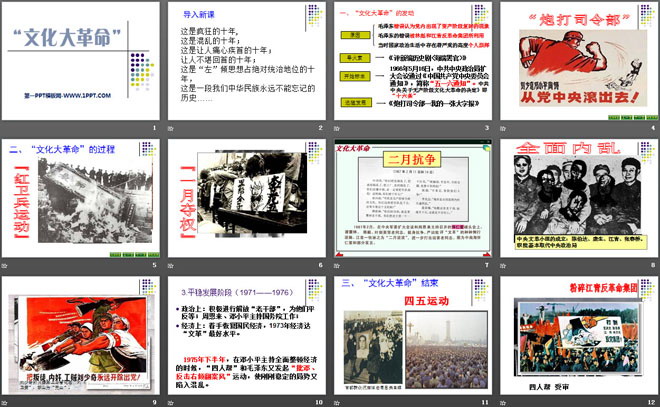The image size is (660, 407).
Task: Click slide number "1" label
Action: tap(154, 128)
